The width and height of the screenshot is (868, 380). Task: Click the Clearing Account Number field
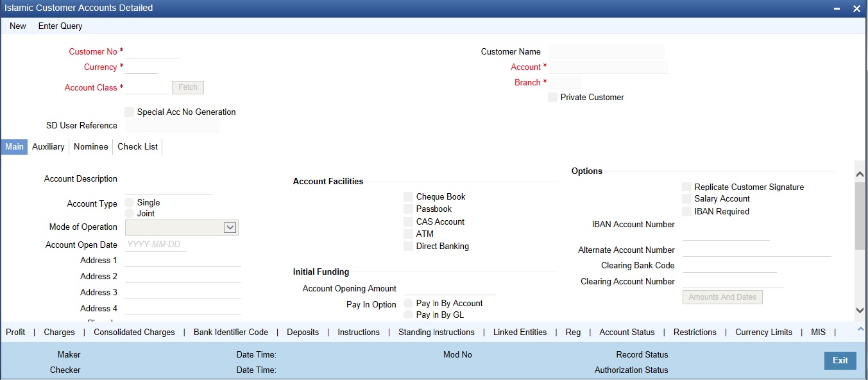[733, 281]
